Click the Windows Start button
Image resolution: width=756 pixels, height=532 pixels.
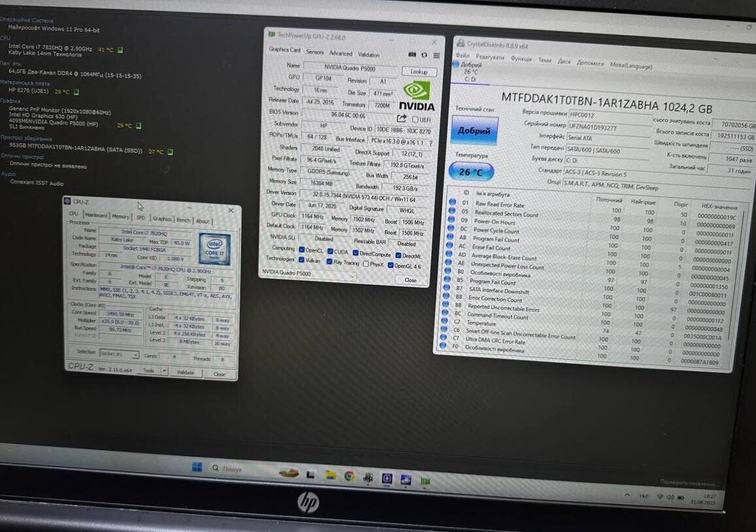(x=197, y=467)
